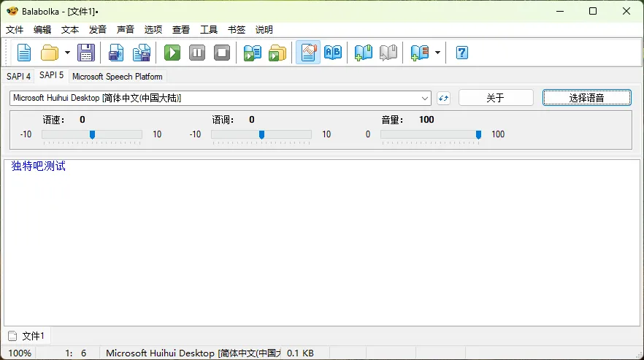644x360 pixels.
Task: Open help with the question mark icon
Action: 462,53
